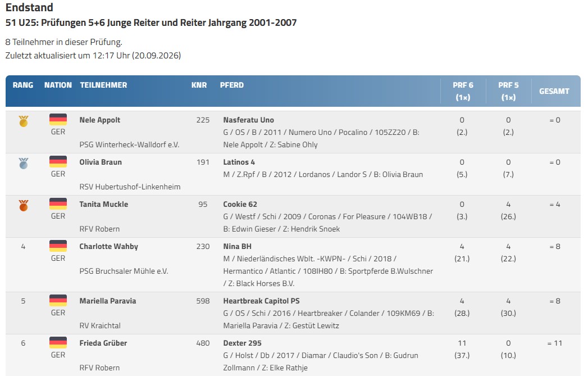588x376 pixels.
Task: Click the German flag next to Charlotte Wahby
Action: [58, 246]
